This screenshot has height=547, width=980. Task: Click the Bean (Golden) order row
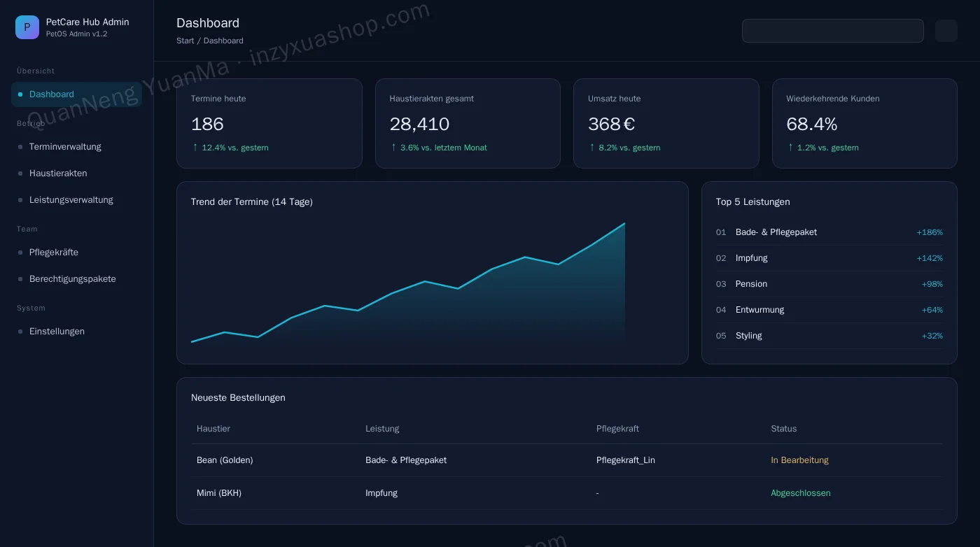coord(566,460)
